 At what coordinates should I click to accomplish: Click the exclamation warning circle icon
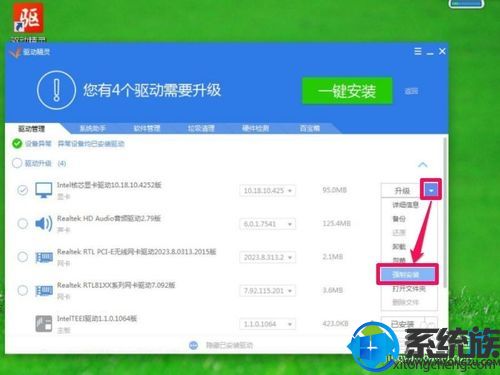(x=56, y=90)
